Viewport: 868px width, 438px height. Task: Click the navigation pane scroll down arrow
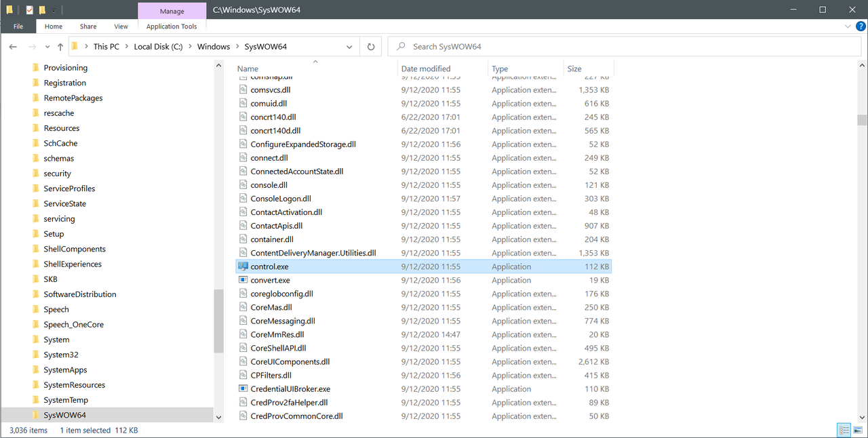coord(218,417)
